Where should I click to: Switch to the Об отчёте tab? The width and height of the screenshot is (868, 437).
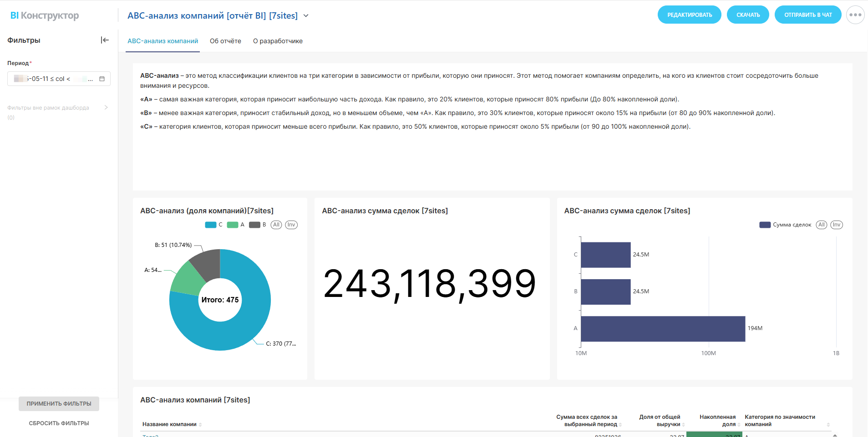[225, 41]
